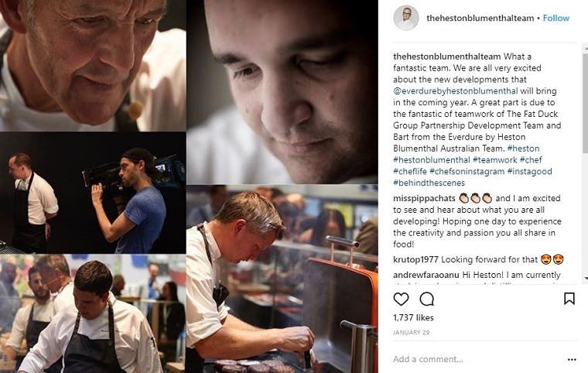Follow thehestonblumenthalteam account
Image resolution: width=588 pixels, height=373 pixels.
(x=556, y=18)
